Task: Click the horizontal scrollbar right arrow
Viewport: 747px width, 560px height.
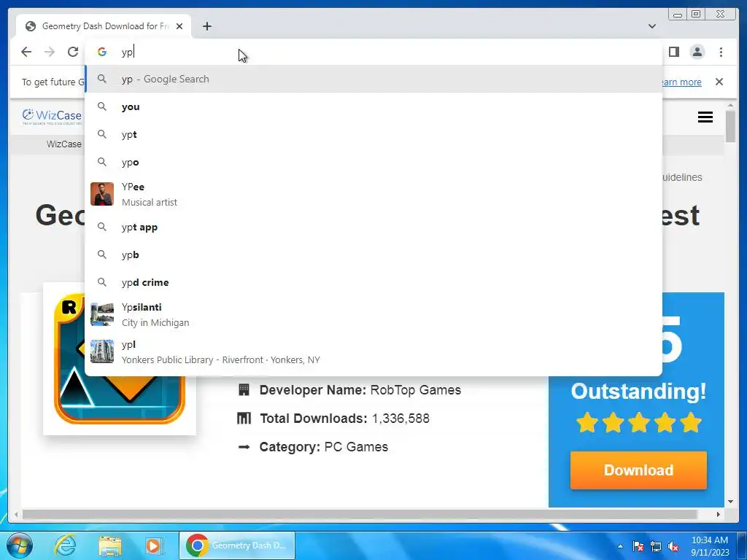Action: [719, 514]
